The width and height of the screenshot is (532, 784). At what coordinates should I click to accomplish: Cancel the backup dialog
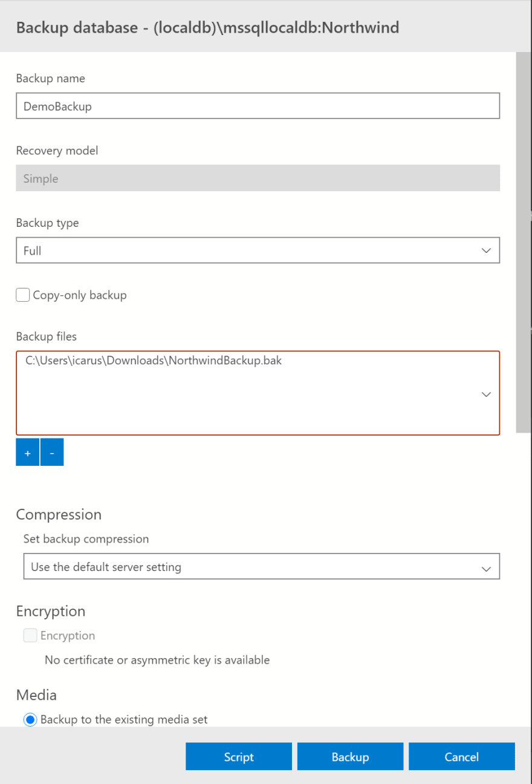pos(462,757)
